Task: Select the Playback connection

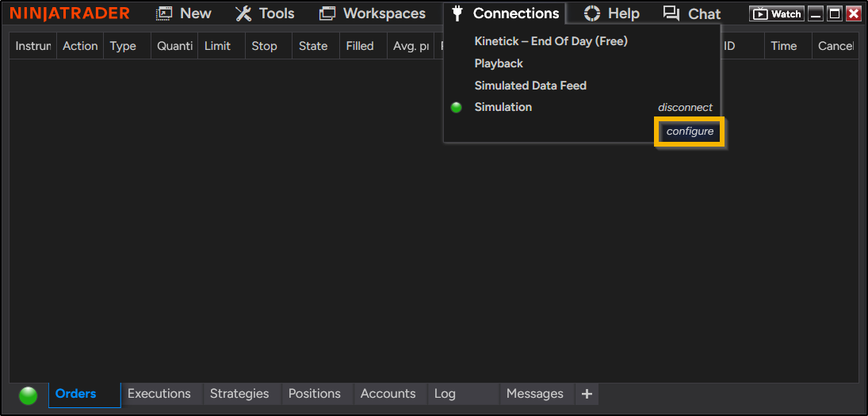Action: click(499, 63)
